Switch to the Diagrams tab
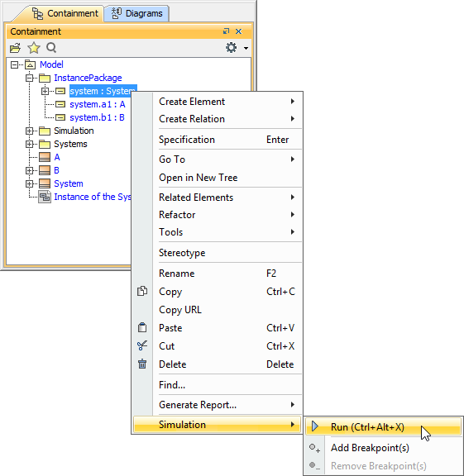This screenshot has width=464, height=476. [x=136, y=14]
